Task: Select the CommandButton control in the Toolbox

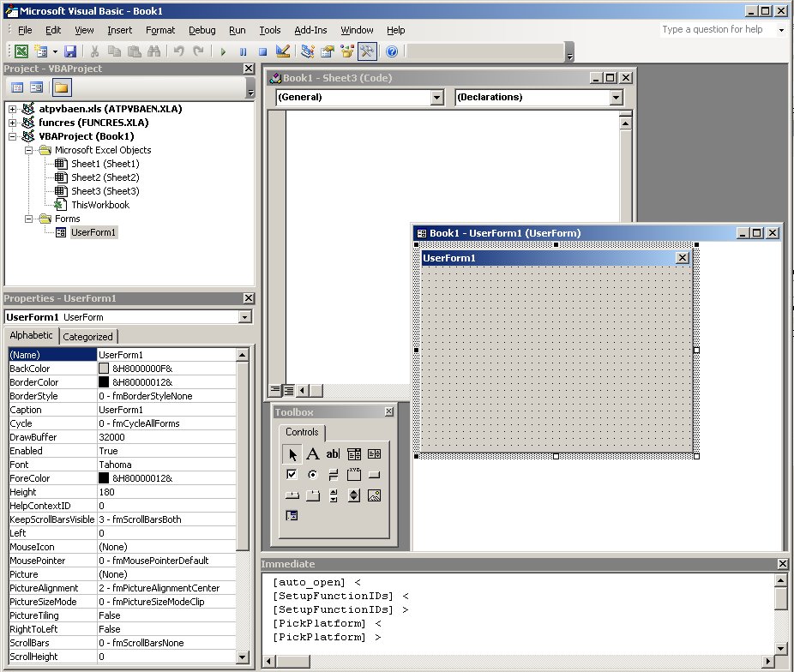Action: click(x=374, y=475)
